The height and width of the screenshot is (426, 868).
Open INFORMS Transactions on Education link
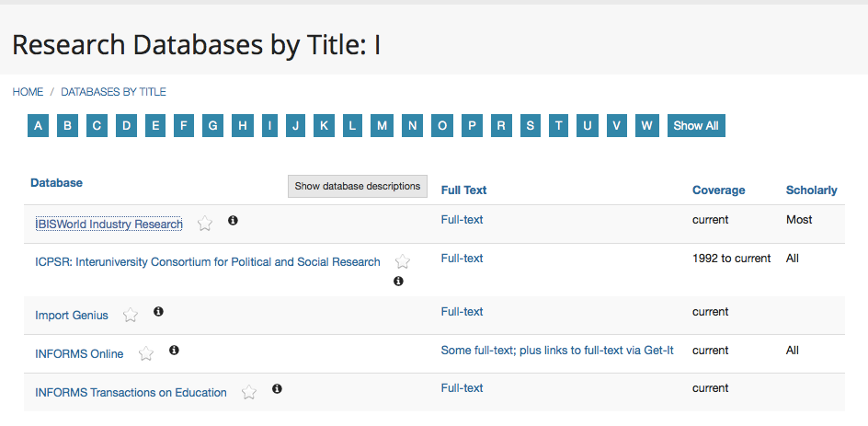[131, 393]
